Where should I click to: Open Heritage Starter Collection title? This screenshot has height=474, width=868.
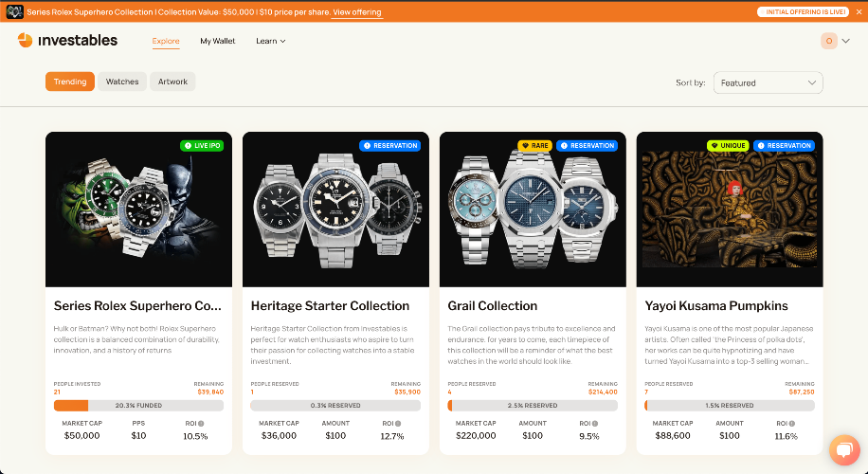pyautogui.click(x=330, y=305)
